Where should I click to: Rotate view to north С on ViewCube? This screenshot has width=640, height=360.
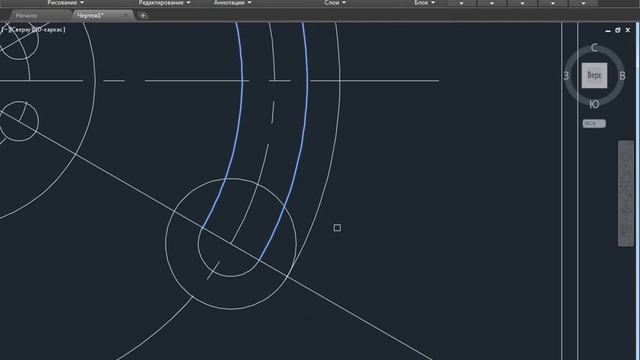(x=594, y=48)
